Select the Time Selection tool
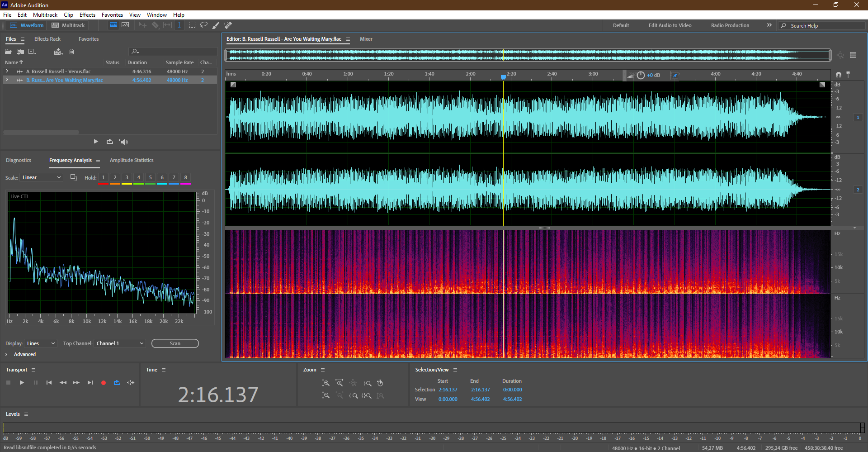This screenshot has width=868, height=452. pyautogui.click(x=179, y=25)
